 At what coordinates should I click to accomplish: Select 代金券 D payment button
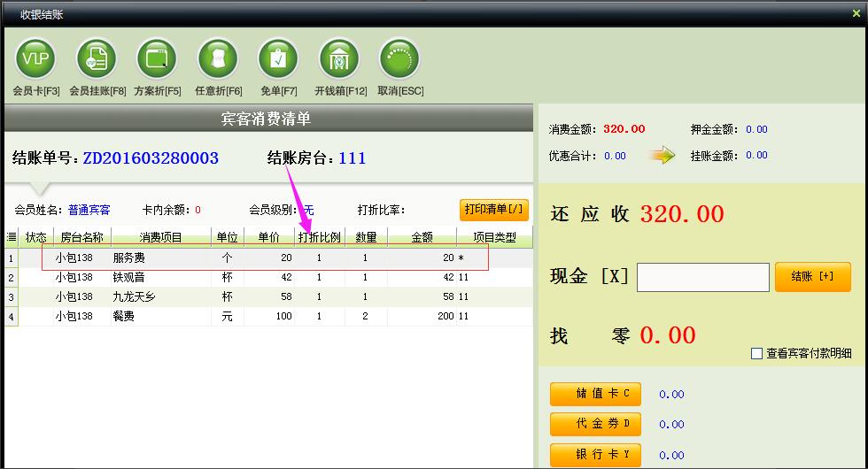pyautogui.click(x=595, y=424)
